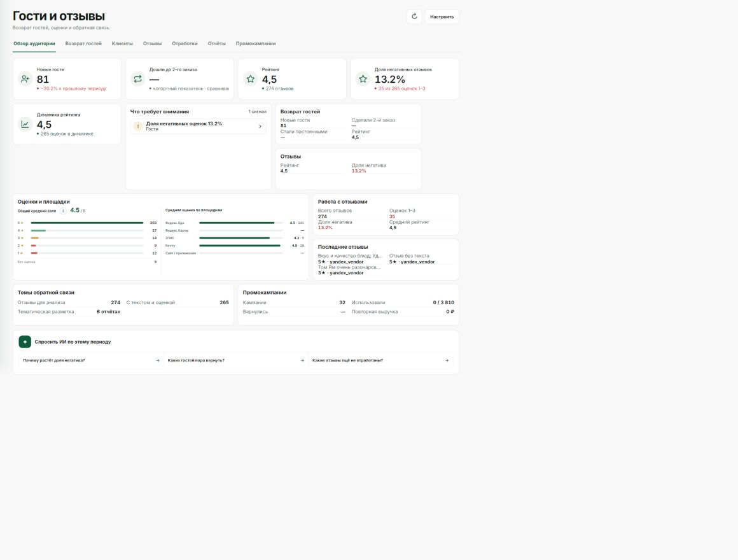
Task: Click the Кампании count of 32
Action: pos(342,302)
